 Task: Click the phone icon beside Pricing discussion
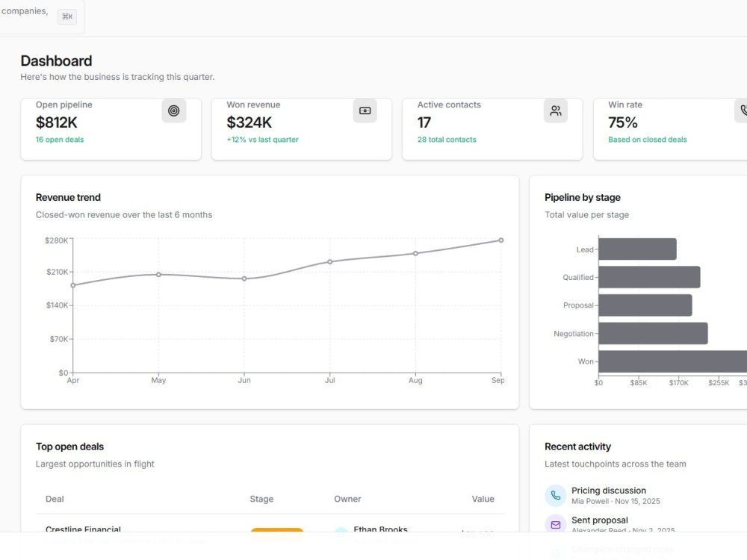click(556, 495)
